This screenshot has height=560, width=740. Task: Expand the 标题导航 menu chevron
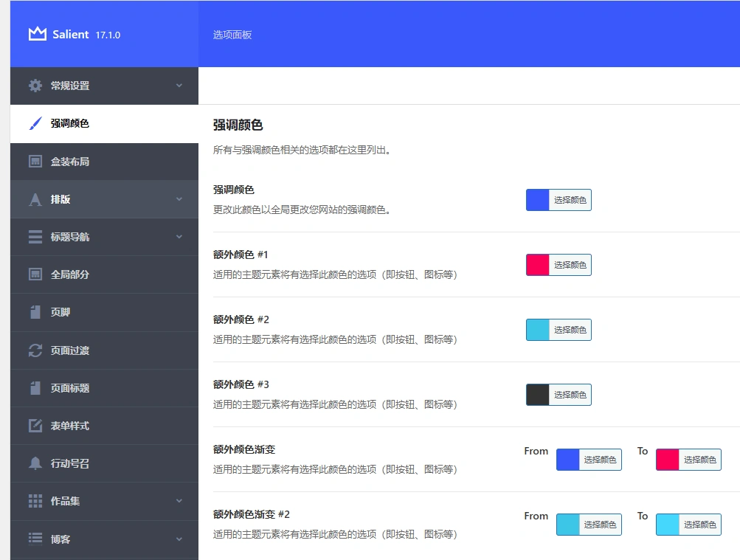click(177, 236)
